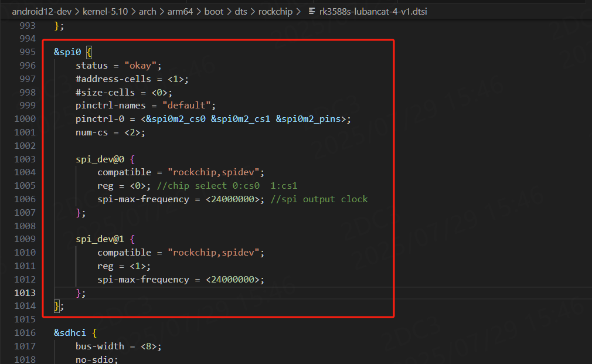
Task: Select line number 1003 in the gutter
Action: pos(25,159)
